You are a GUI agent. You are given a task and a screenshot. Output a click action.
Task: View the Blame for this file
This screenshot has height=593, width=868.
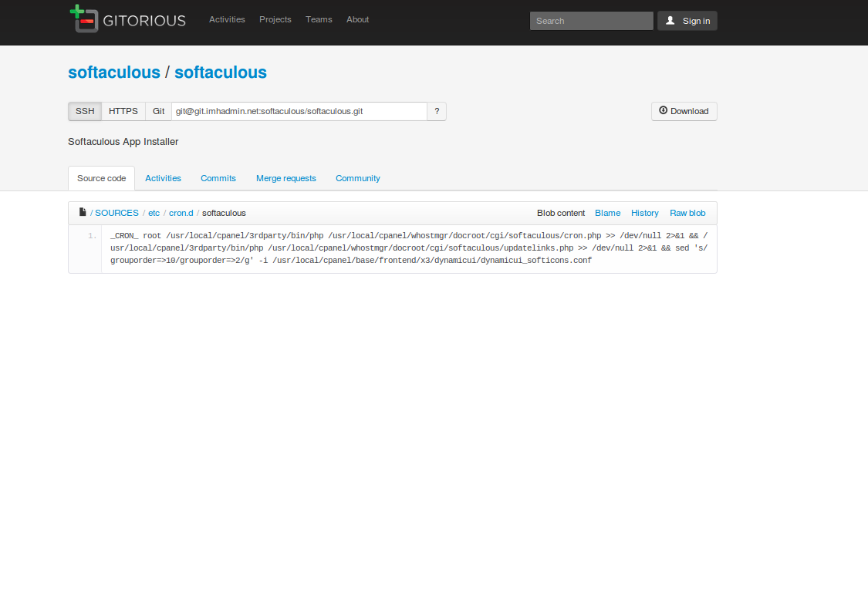coord(607,213)
